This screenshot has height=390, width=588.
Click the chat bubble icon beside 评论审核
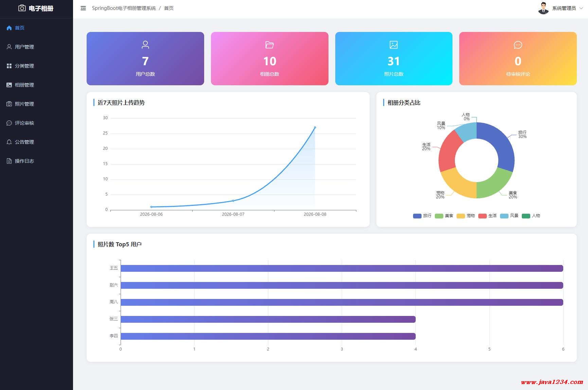9,123
